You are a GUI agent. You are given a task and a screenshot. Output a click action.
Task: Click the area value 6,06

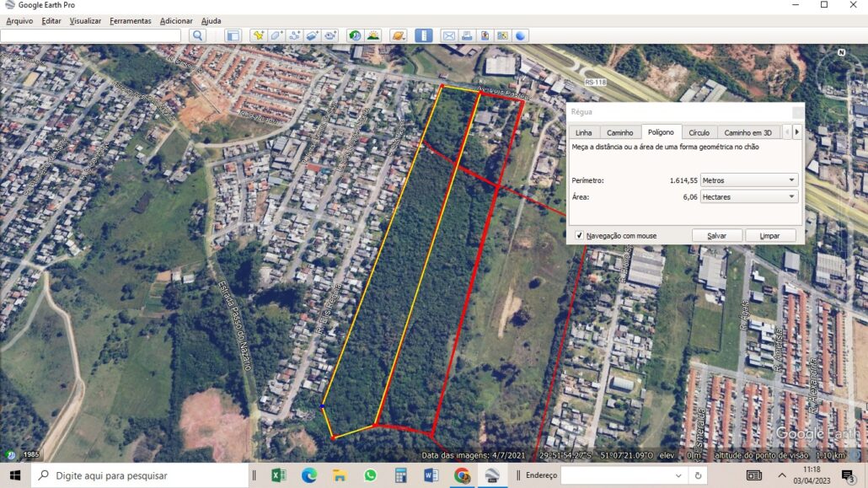(x=689, y=197)
